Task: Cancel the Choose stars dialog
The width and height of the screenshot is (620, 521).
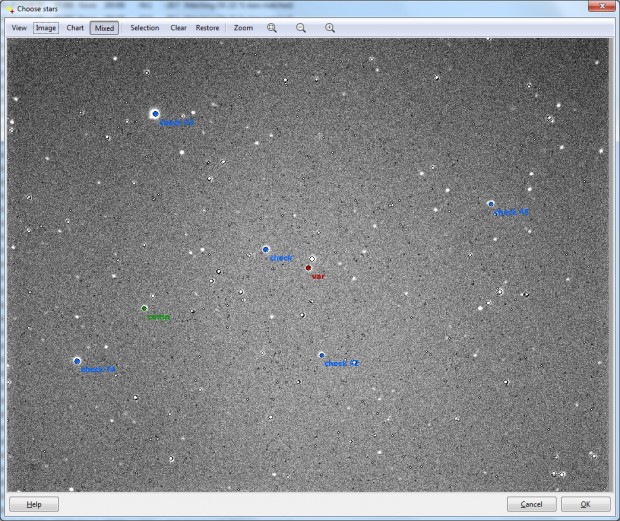Action: (x=531, y=504)
